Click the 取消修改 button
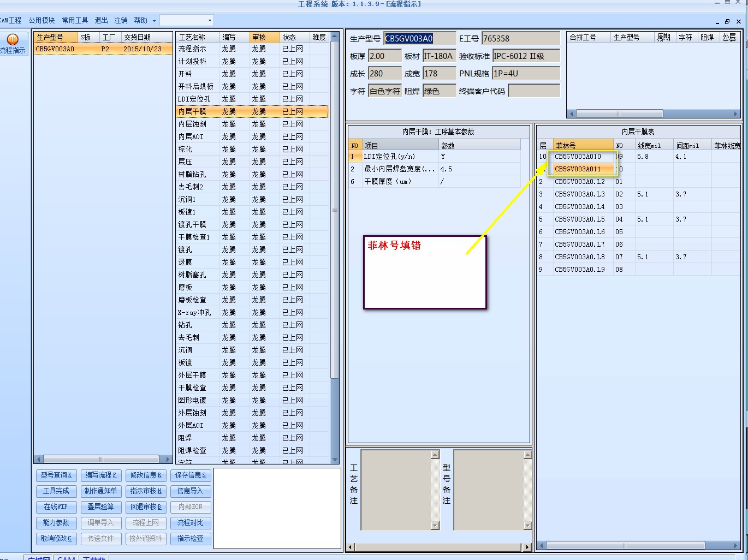The image size is (748, 560). pyautogui.click(x=56, y=539)
